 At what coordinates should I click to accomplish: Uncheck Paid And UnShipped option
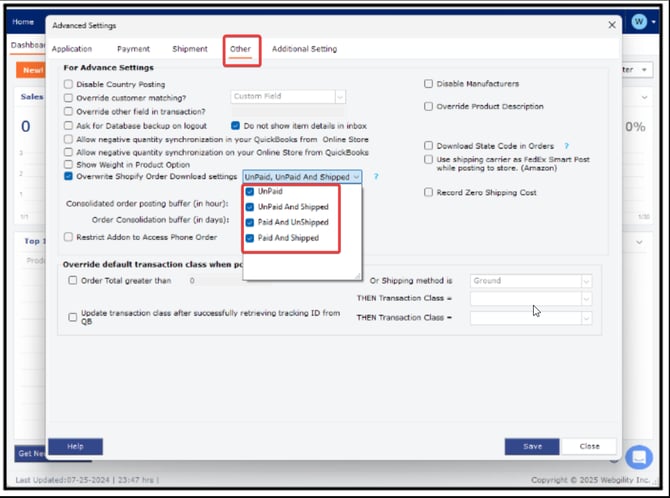click(x=250, y=223)
